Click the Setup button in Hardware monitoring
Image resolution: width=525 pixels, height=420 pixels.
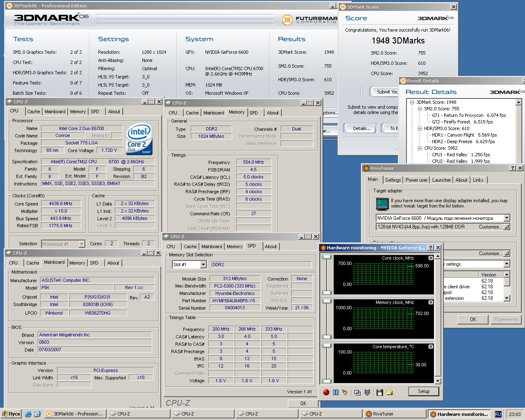(x=424, y=391)
